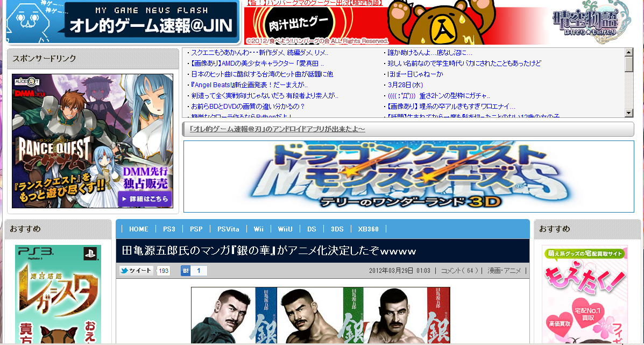Screen dimensions: 644x345
Task: Open the コメント( 64 ) comments link
Action: [459, 271]
